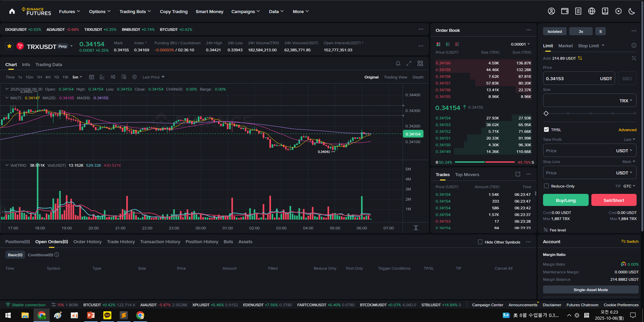Open order type info icon
The width and height of the screenshot is (644, 322).
634,45
